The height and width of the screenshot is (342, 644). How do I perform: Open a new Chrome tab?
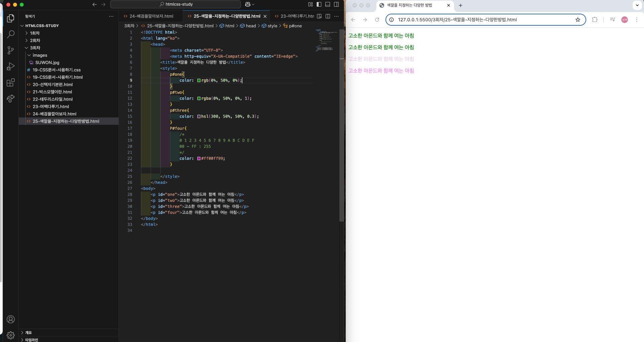(x=461, y=5)
